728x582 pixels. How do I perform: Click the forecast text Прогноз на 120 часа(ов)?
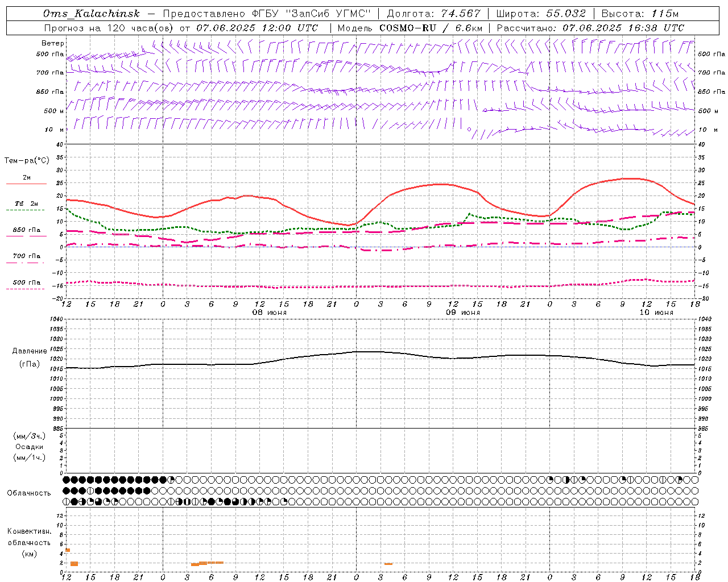tap(109, 28)
